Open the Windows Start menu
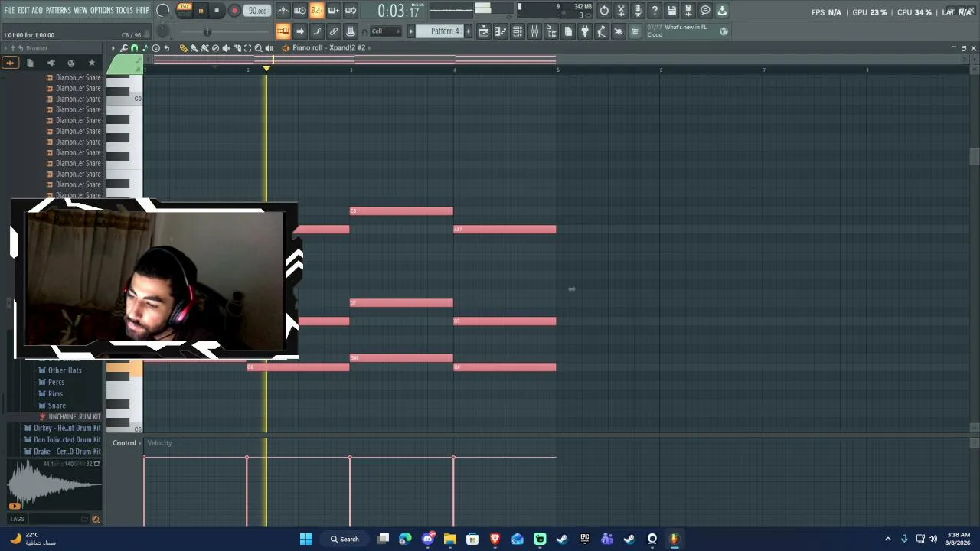980x551 pixels. pyautogui.click(x=305, y=539)
